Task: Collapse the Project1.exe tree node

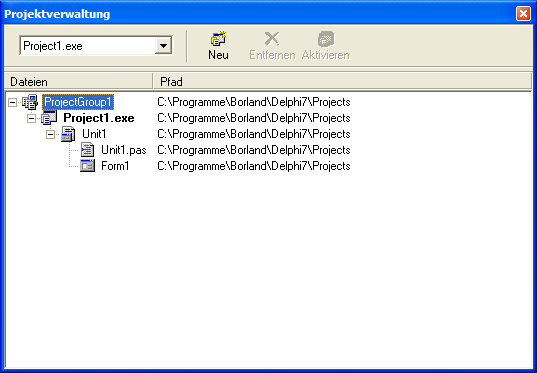Action: point(31,118)
